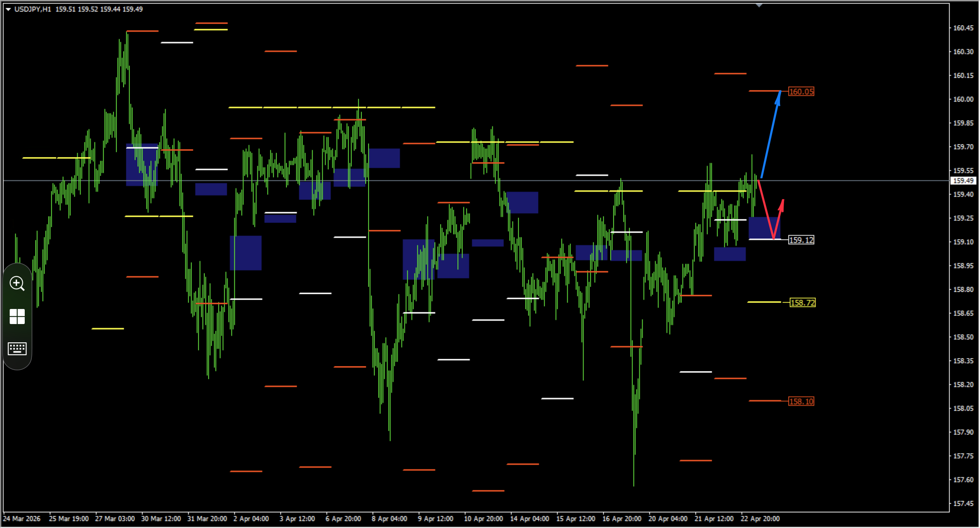Click the current price tag 159.49
Image resolution: width=980 pixels, height=528 pixels.
(x=964, y=181)
